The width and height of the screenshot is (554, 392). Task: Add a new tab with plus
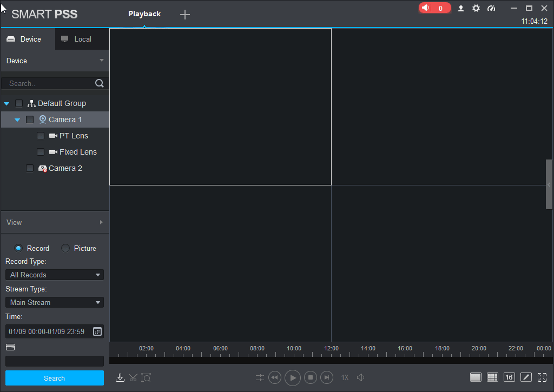coord(185,15)
